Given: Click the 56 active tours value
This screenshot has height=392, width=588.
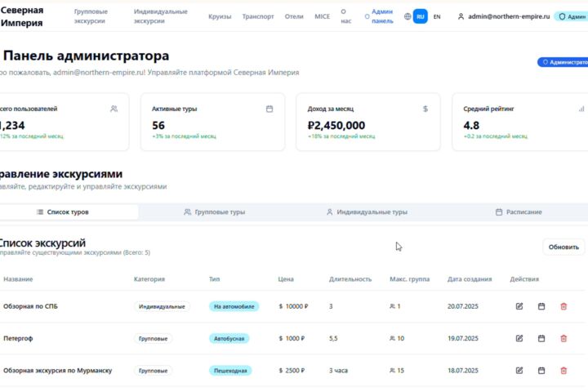Looking at the screenshot, I should pos(158,125).
